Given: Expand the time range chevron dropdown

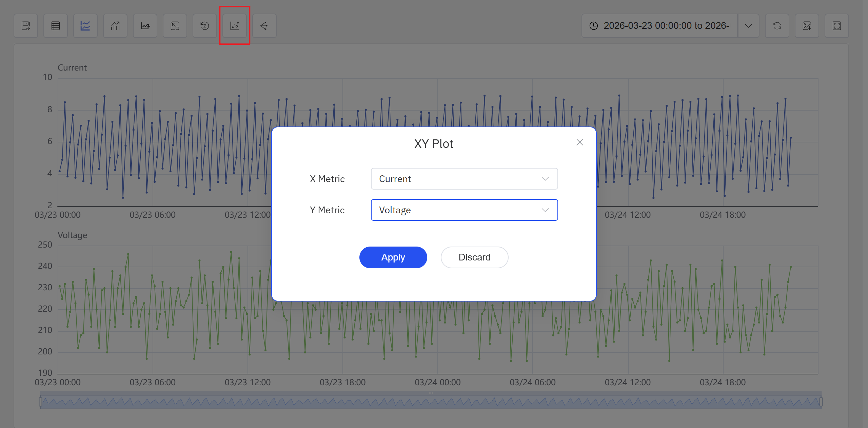Looking at the screenshot, I should (x=749, y=26).
